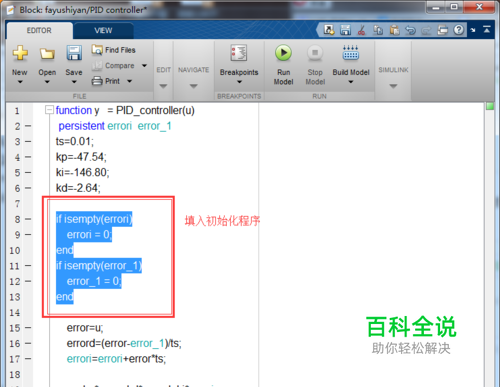
Task: Click the selected 'error_1 = 0;' line
Action: coord(94,281)
